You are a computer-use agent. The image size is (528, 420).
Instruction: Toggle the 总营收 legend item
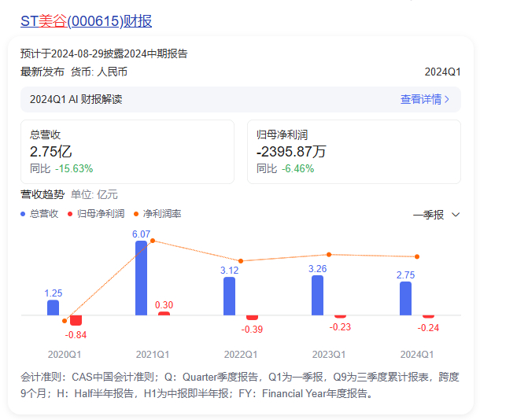(39, 214)
